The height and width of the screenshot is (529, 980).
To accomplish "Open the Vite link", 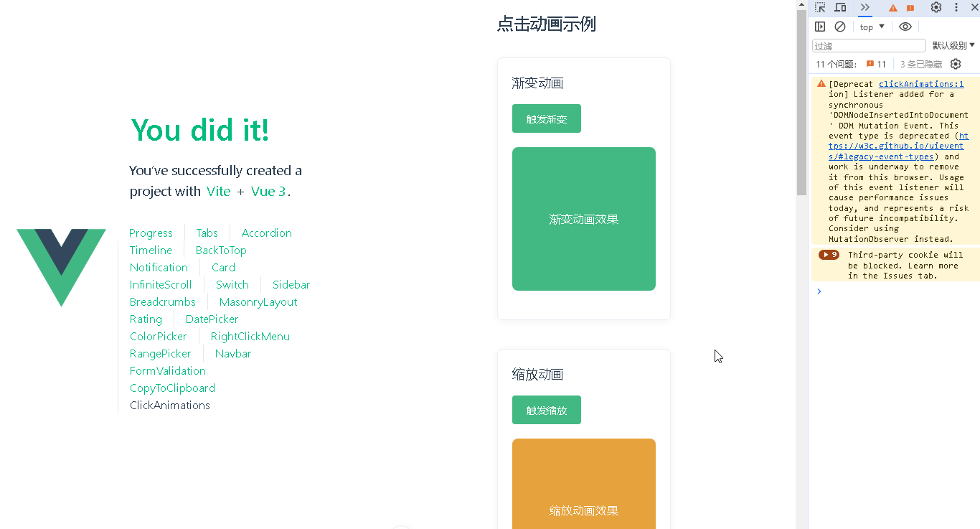I will 219,192.
